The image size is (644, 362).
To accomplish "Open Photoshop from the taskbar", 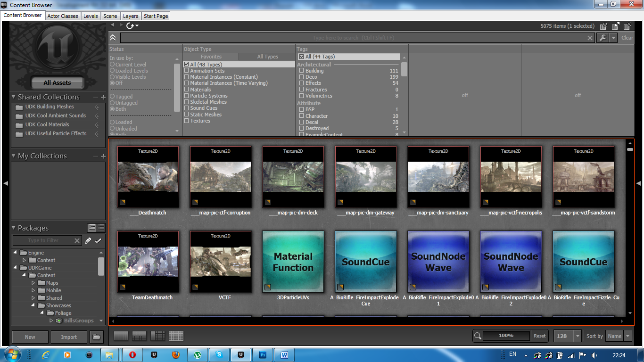I will [x=263, y=354].
